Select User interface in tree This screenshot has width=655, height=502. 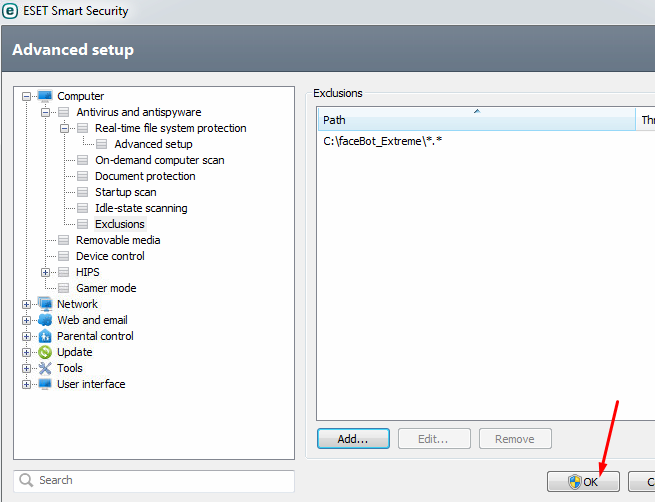91,384
